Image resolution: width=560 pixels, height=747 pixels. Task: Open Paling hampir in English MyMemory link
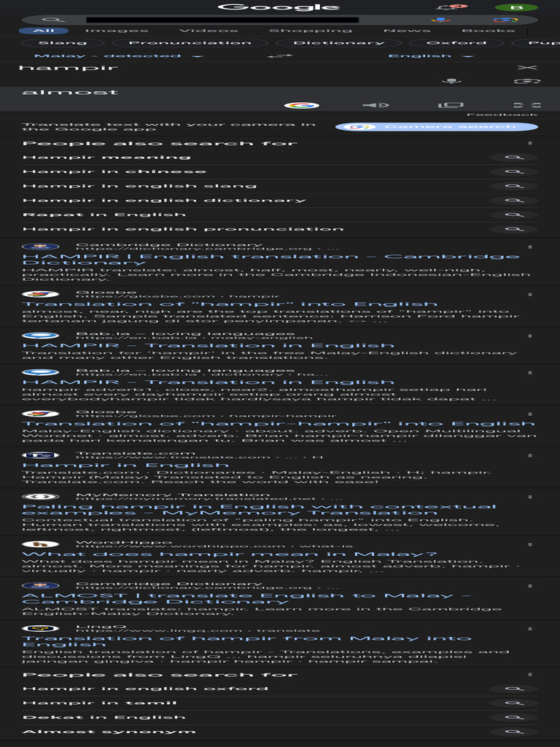click(x=259, y=509)
